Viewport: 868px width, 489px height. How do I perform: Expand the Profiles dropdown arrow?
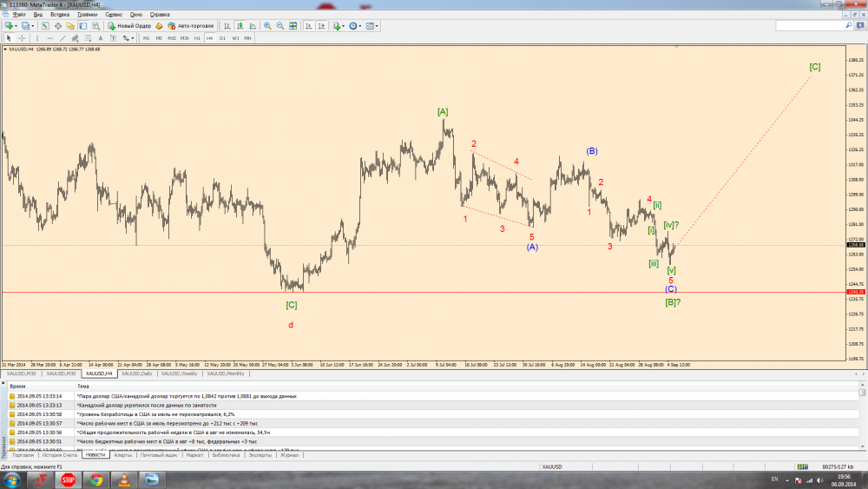33,26
